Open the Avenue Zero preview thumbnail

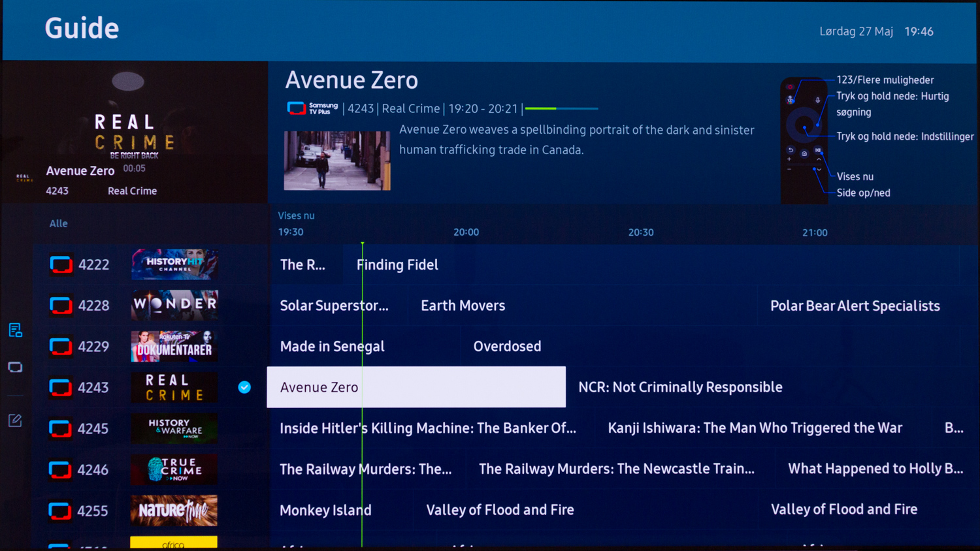[x=337, y=161]
